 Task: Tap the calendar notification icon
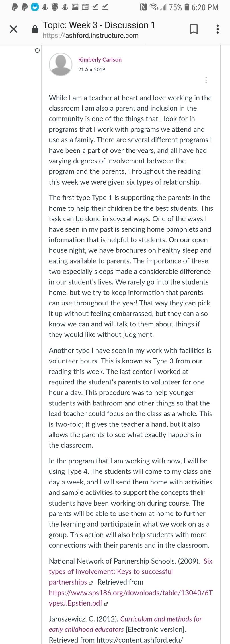85,7
